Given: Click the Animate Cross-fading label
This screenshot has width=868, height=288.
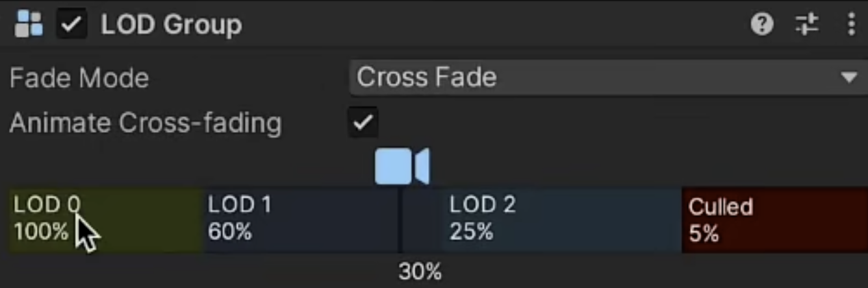Looking at the screenshot, I should (x=146, y=123).
